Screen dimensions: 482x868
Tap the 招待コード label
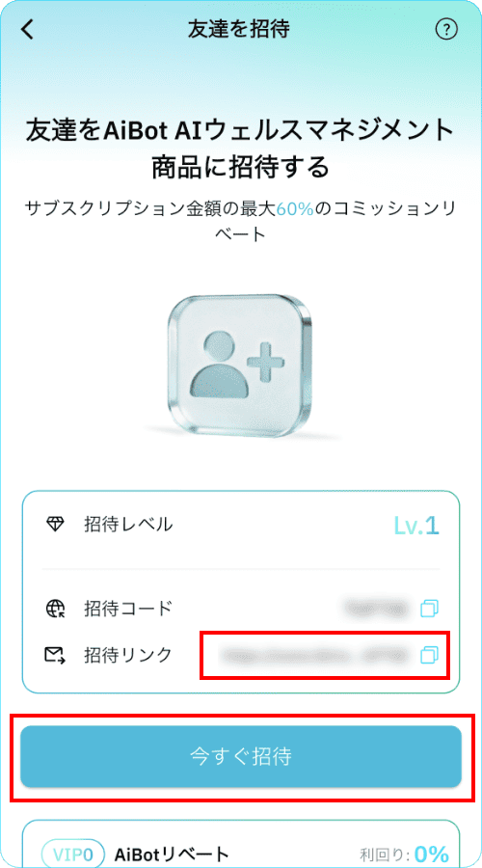coord(128,609)
